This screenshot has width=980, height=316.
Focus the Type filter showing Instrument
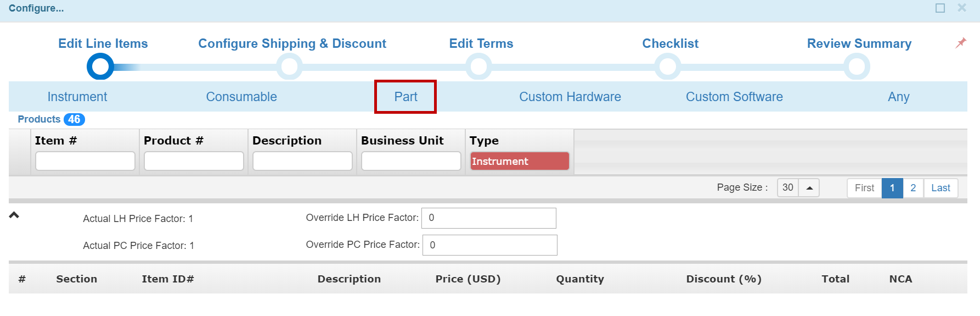click(x=519, y=161)
